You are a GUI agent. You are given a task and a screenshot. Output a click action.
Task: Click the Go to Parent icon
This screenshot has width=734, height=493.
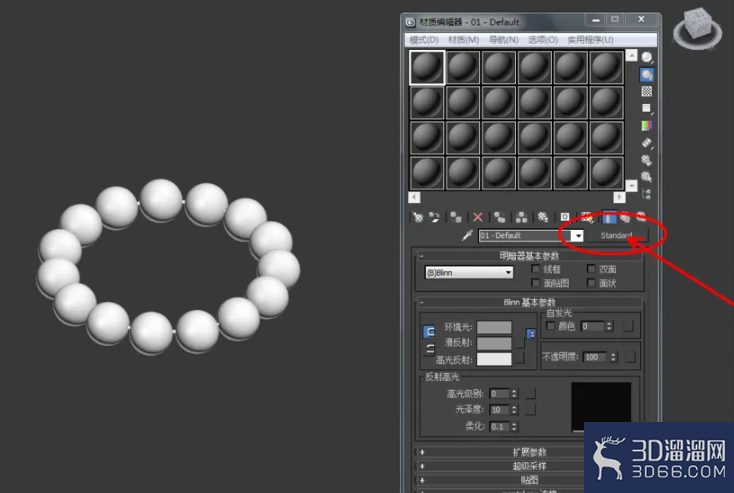click(x=625, y=217)
